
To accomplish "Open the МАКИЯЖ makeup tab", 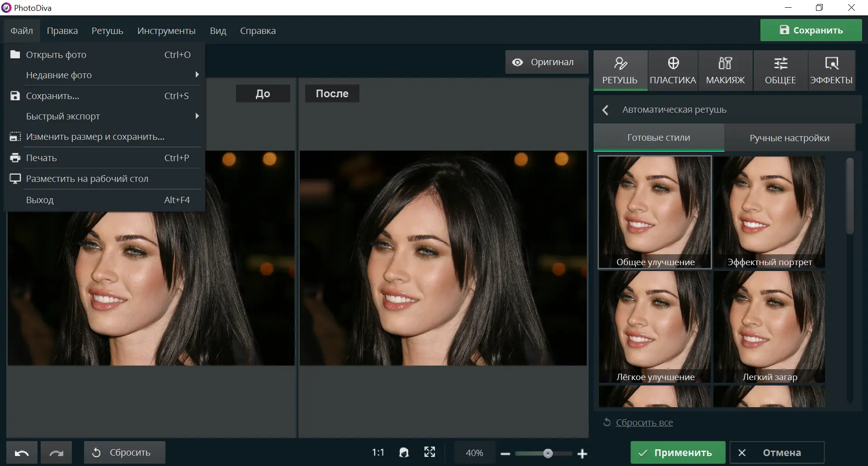I will click(x=725, y=71).
